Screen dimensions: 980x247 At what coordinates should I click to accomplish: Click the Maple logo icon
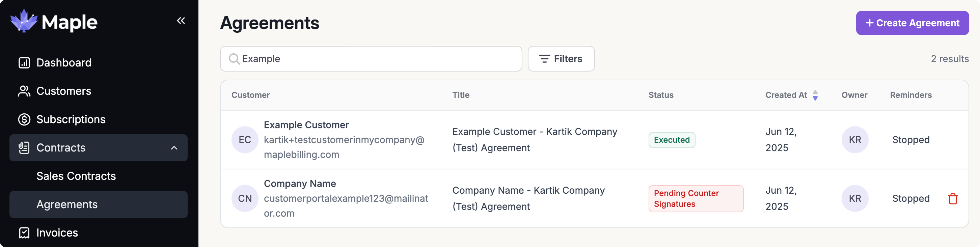(24, 21)
